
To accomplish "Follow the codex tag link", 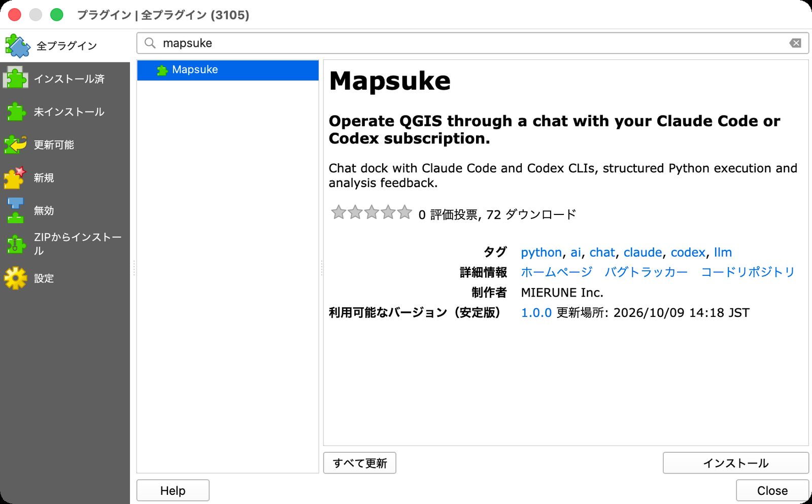I will 688,253.
